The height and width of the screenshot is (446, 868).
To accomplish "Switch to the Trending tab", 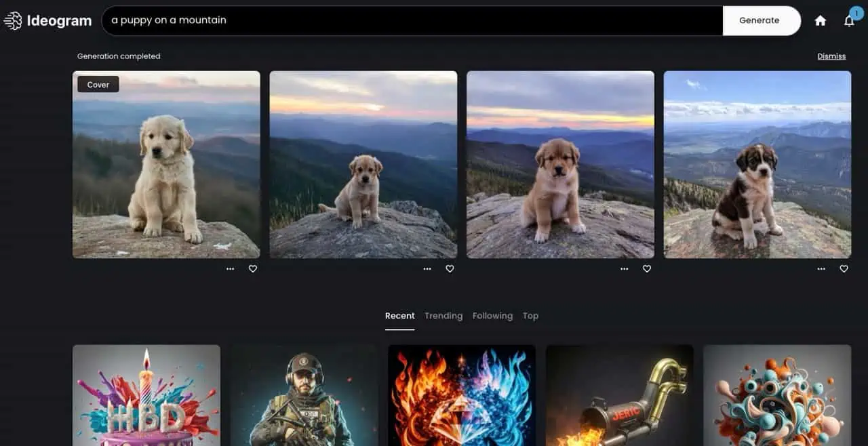I will click(443, 316).
